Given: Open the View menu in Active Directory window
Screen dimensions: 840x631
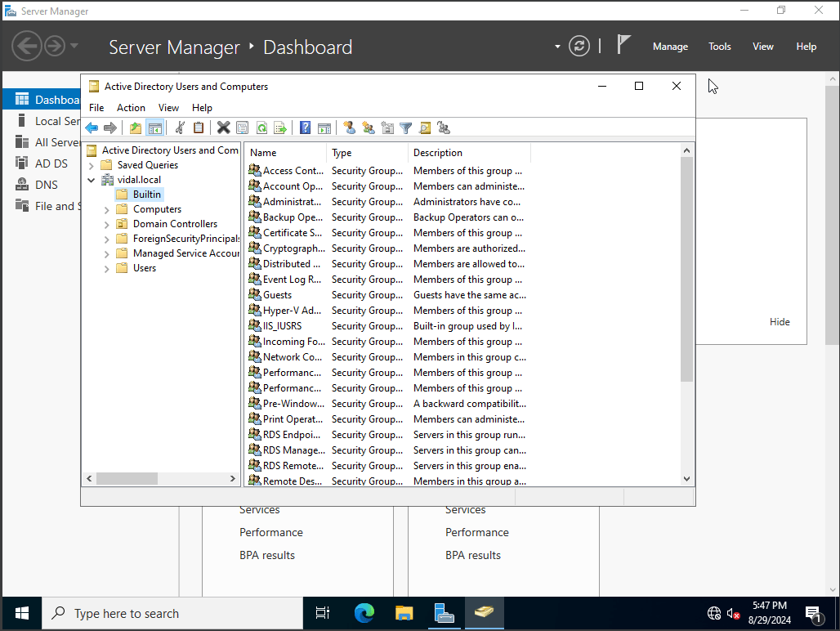Looking at the screenshot, I should (168, 108).
